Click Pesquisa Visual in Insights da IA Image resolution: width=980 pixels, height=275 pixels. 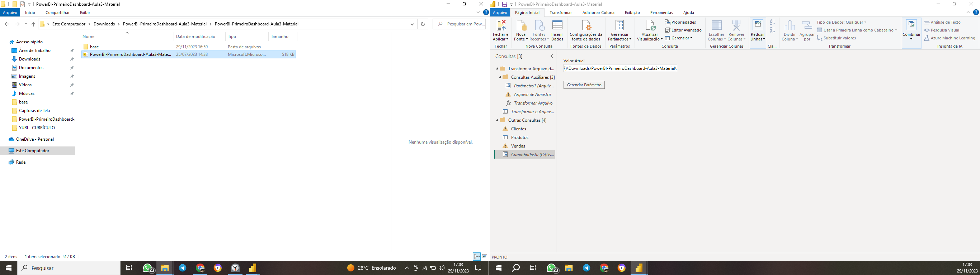click(942, 30)
